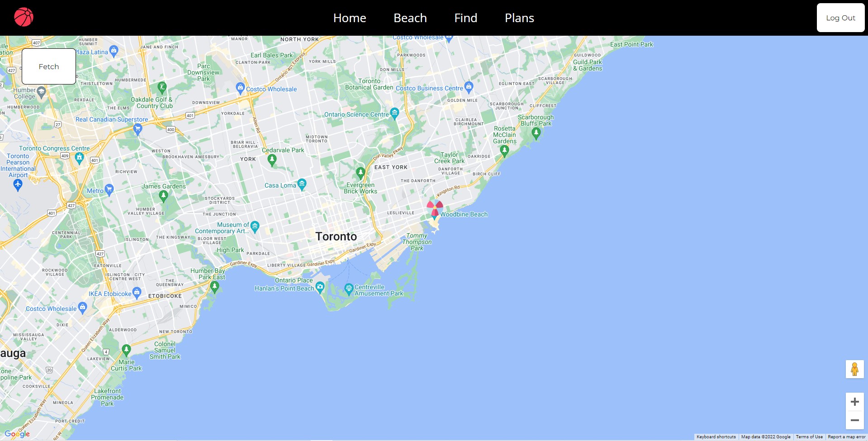Image resolution: width=868 pixels, height=441 pixels.
Task: Click the Tommy Thompson Park label
Action: 417,242
